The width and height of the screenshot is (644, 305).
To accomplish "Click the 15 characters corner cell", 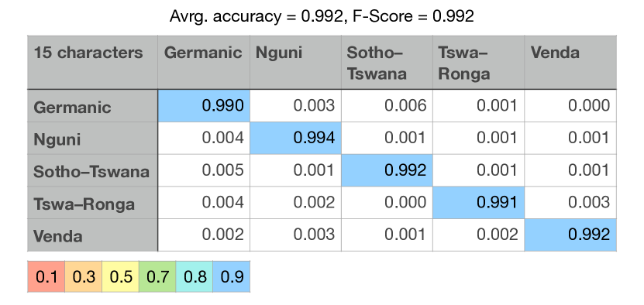I will (92, 63).
